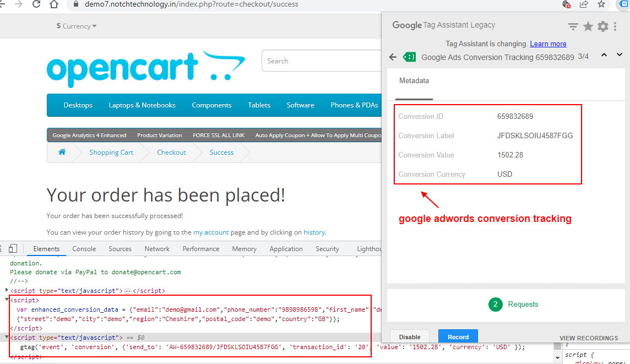
Task: Open Tag Assistant filter icon
Action: click(x=573, y=26)
